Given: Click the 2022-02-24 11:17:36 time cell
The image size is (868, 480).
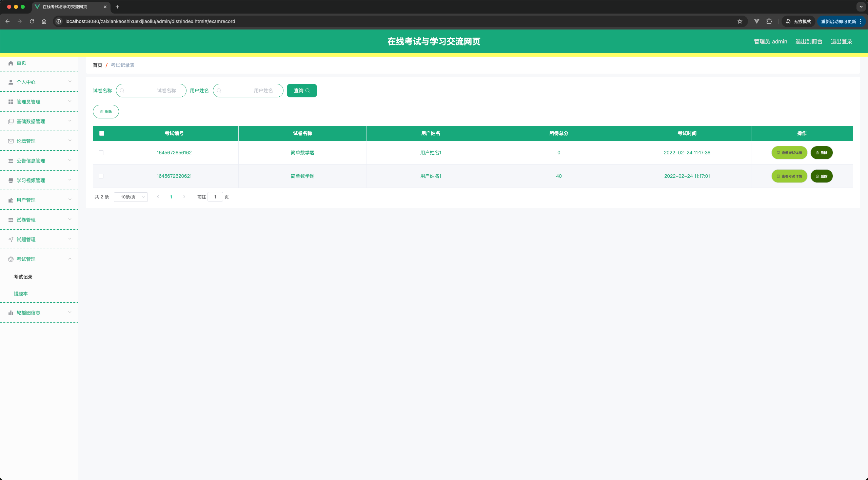Looking at the screenshot, I should [687, 153].
